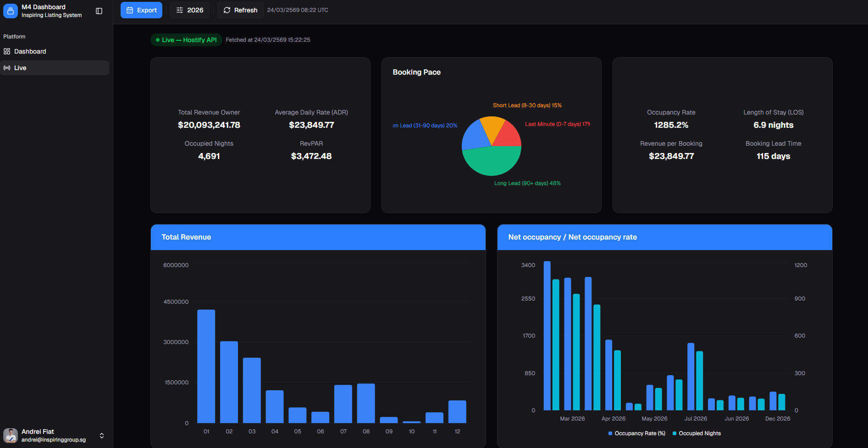Click the andrei@inspiringgroup.sg email text

[54, 440]
